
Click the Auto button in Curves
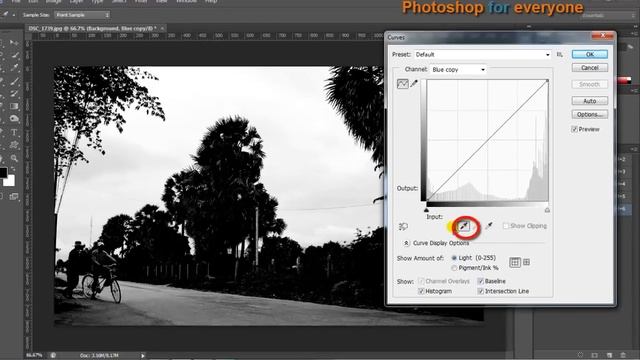click(589, 101)
